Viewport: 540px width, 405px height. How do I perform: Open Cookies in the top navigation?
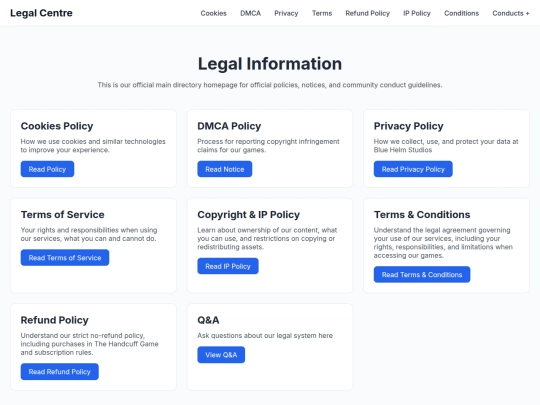214,13
